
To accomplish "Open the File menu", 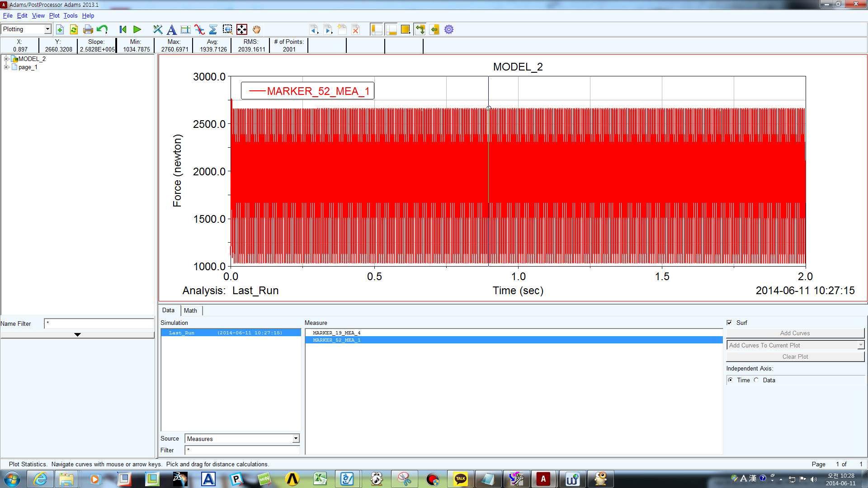I will pos(8,15).
